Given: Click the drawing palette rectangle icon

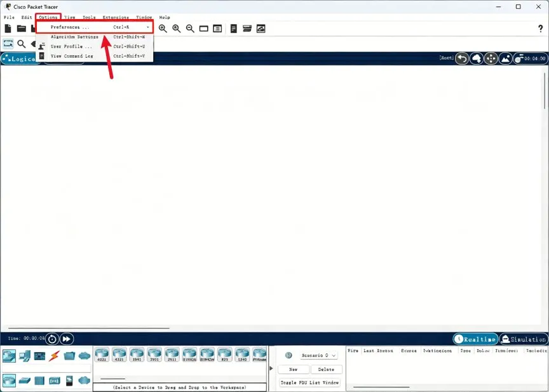Looking at the screenshot, I should (x=204, y=29).
